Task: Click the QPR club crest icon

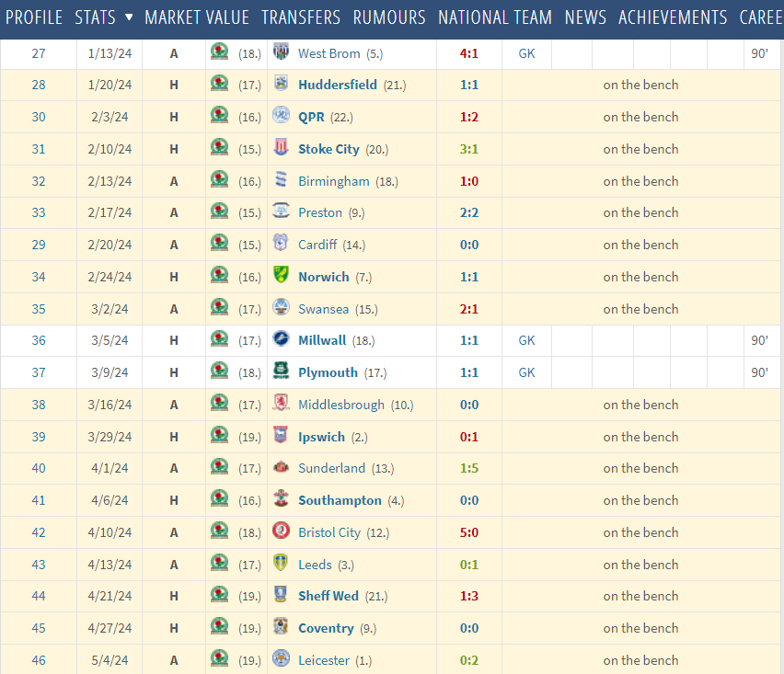Action: click(x=281, y=115)
